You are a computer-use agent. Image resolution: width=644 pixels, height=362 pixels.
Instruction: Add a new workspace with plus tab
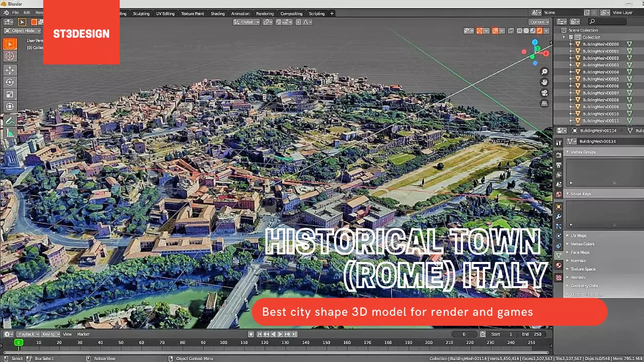(332, 14)
